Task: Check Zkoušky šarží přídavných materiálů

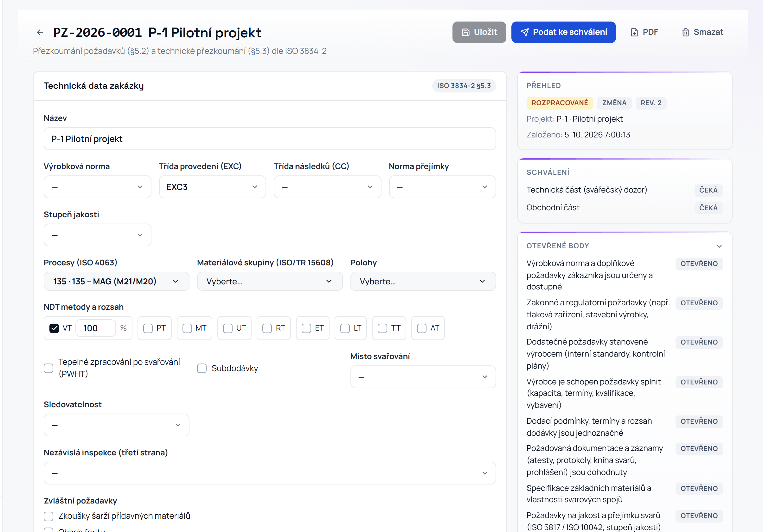Action: coord(48,516)
